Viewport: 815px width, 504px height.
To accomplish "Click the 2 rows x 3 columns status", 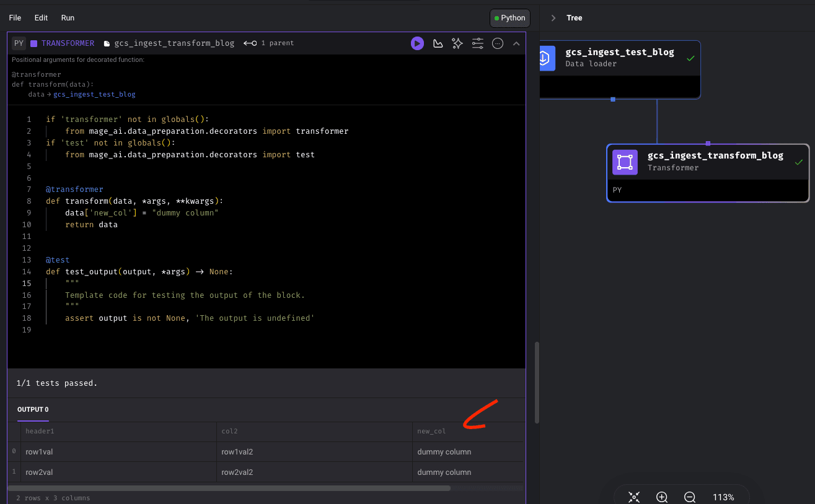I will [x=53, y=498].
